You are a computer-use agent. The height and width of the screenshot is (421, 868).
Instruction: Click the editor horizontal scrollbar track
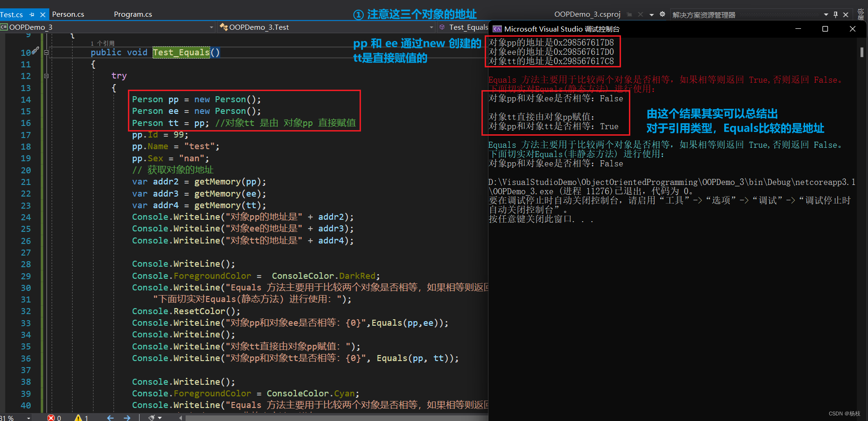click(336, 418)
